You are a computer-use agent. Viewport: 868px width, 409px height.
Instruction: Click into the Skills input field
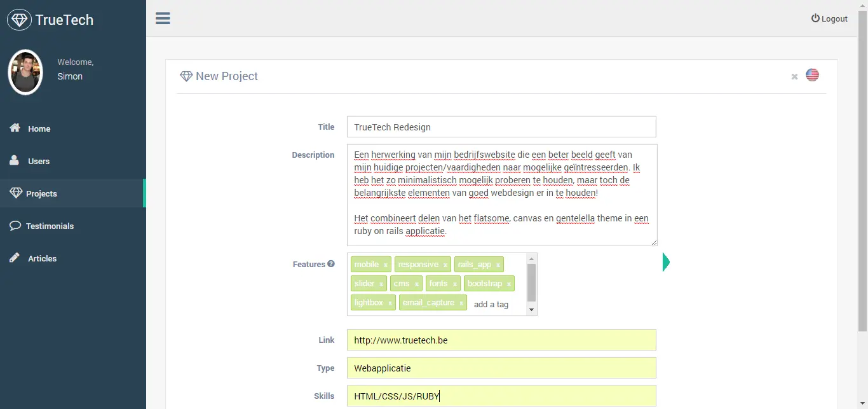coord(501,396)
